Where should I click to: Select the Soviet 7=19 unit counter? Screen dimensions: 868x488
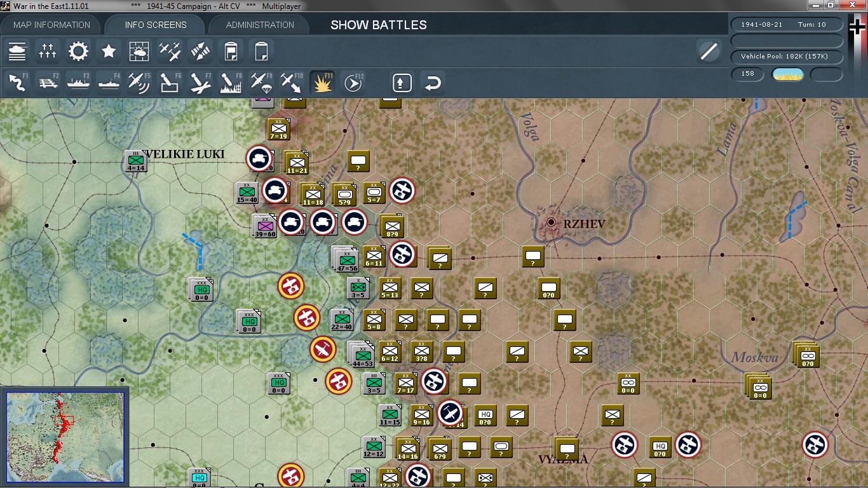(x=279, y=130)
